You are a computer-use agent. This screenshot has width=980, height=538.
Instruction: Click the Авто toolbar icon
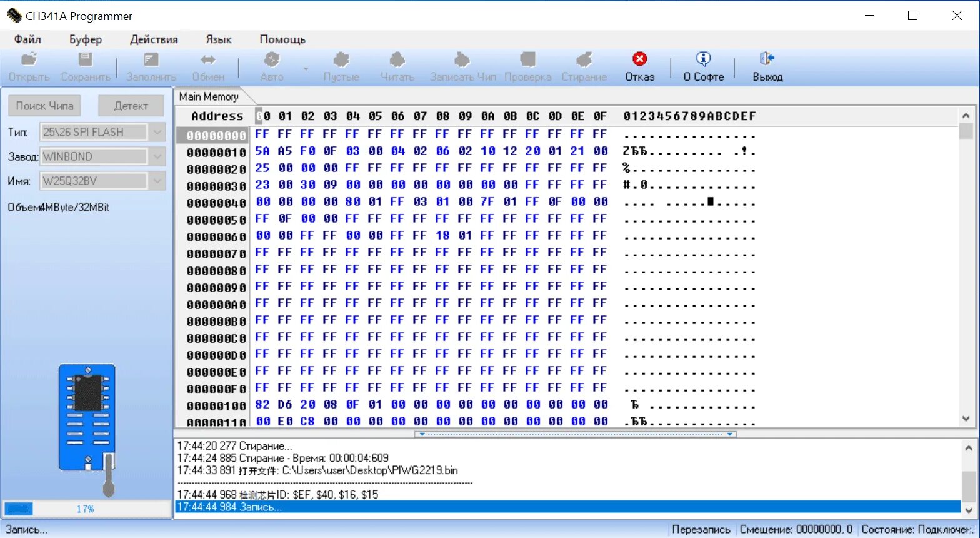[272, 60]
